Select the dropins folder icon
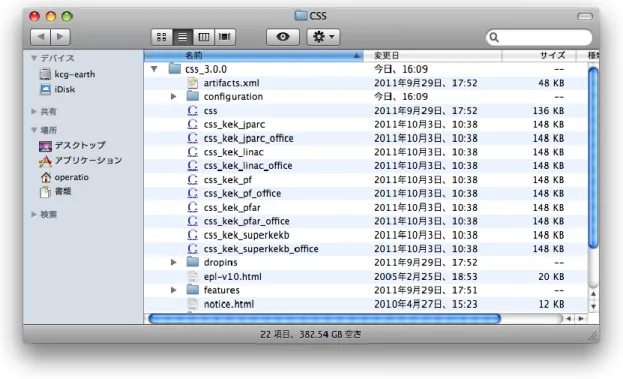The width and height of the screenshot is (623, 379). click(x=193, y=262)
